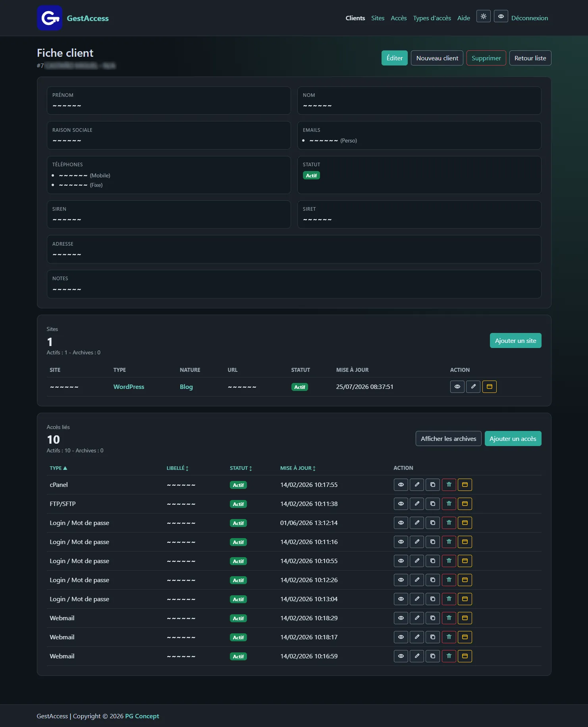Click the Actif badge in the cPanel row
The height and width of the screenshot is (727, 588).
coord(238,485)
